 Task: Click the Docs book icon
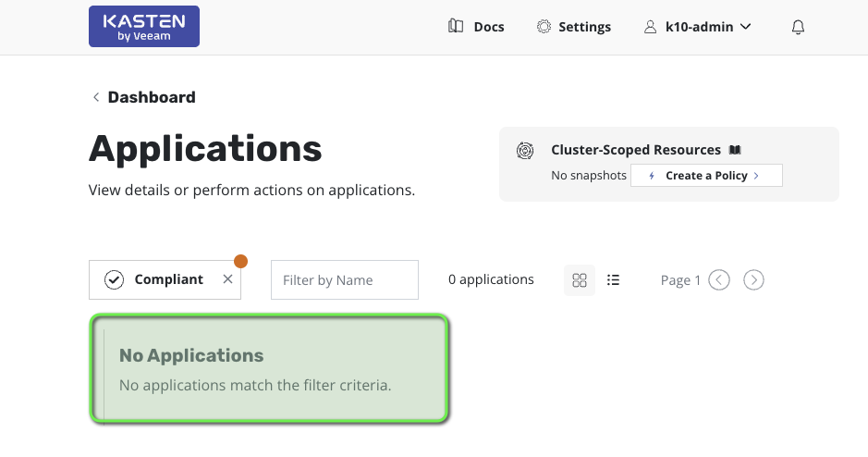(x=456, y=27)
